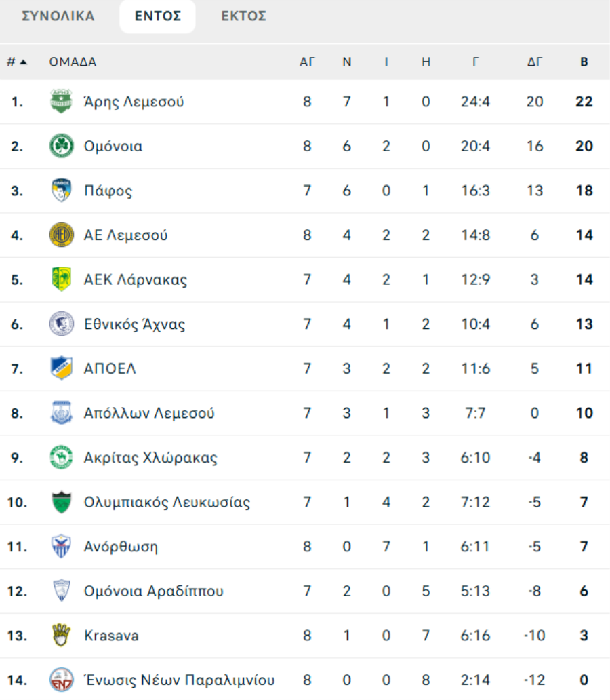Open the Εθνικός Άχνας team link
The image size is (610, 700).
[x=134, y=324]
